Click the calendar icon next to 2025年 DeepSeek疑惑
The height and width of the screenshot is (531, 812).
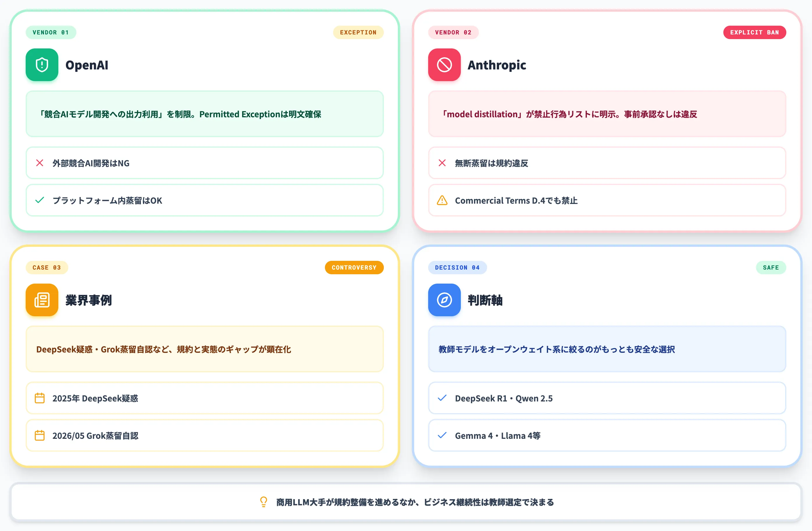pos(40,398)
